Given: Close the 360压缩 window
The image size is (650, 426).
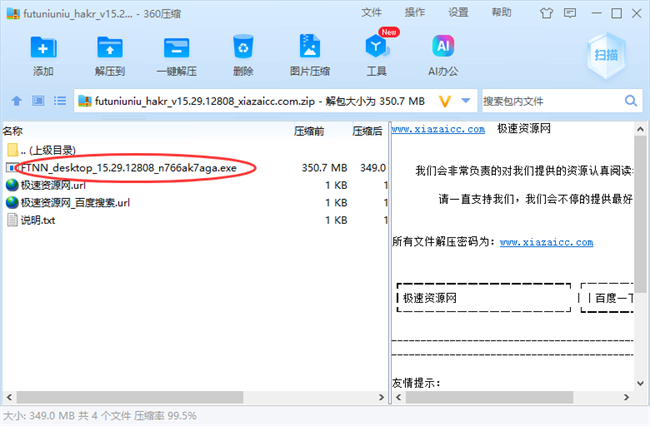Looking at the screenshot, I should tap(637, 13).
